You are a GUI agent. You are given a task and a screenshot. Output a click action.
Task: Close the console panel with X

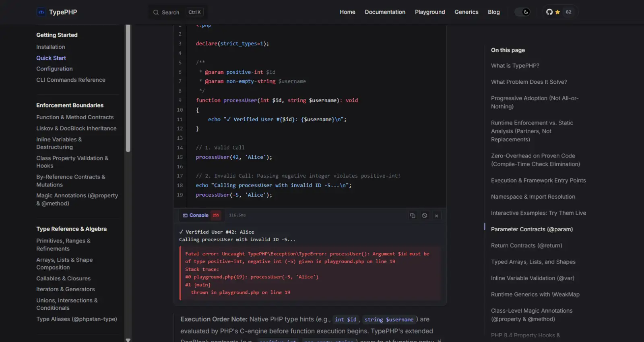[x=436, y=216]
